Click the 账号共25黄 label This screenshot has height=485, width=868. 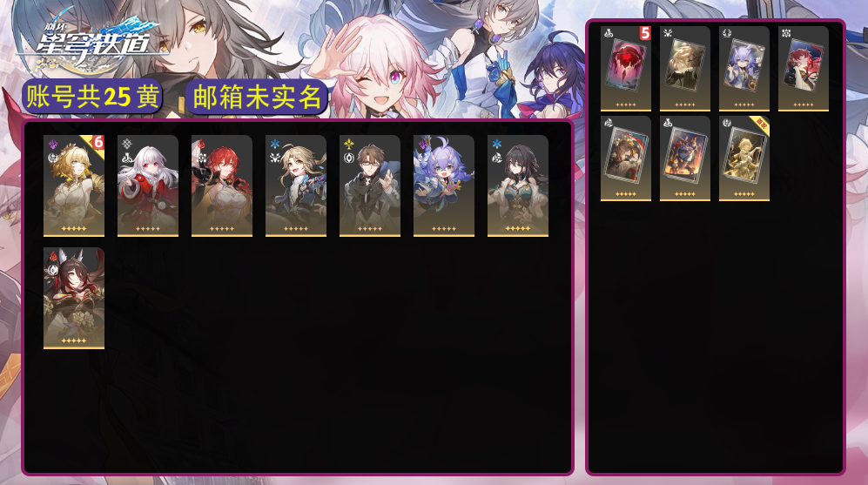[92, 97]
